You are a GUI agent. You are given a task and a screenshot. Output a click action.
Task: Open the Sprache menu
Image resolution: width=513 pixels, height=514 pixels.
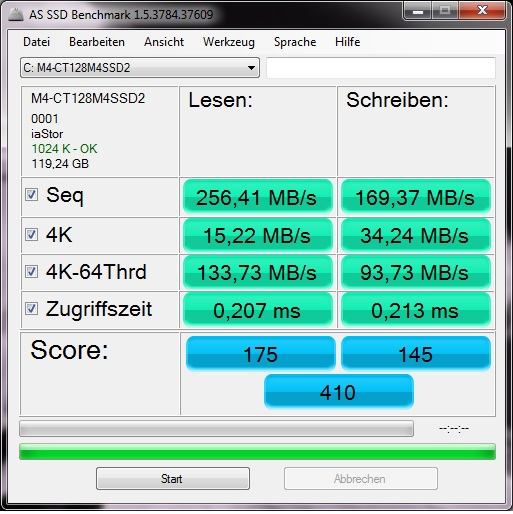pyautogui.click(x=295, y=42)
